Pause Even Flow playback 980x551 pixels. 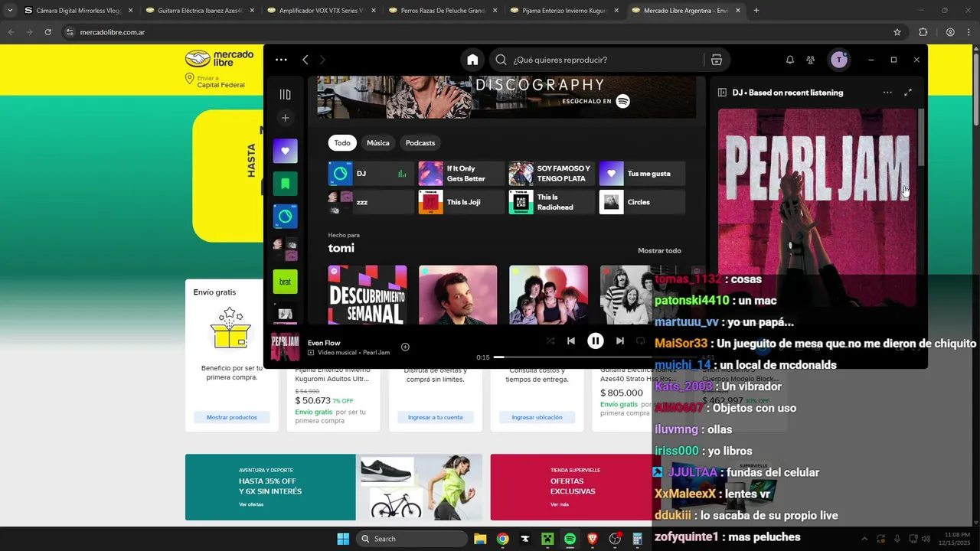(x=595, y=341)
